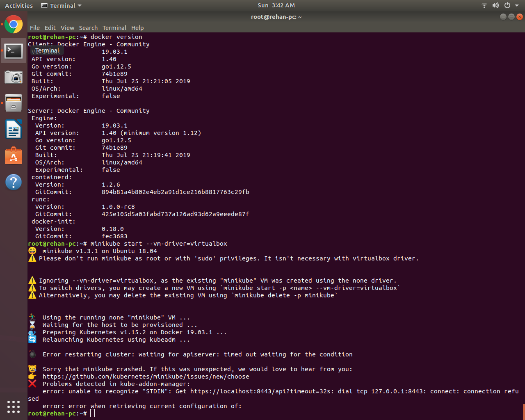Click the power indicator in the top bar
This screenshot has height=420, width=525.
(507, 5)
